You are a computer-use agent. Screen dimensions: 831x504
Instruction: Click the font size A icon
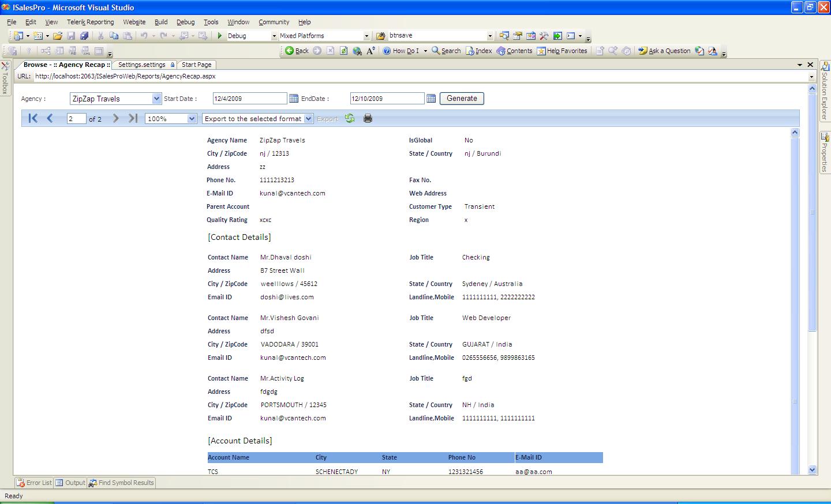(x=371, y=51)
